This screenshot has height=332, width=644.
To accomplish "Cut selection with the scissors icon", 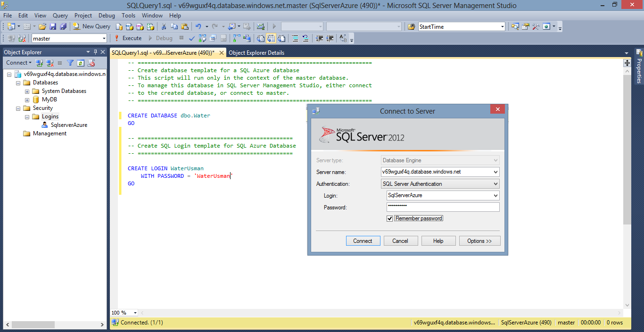I will pos(164,26).
